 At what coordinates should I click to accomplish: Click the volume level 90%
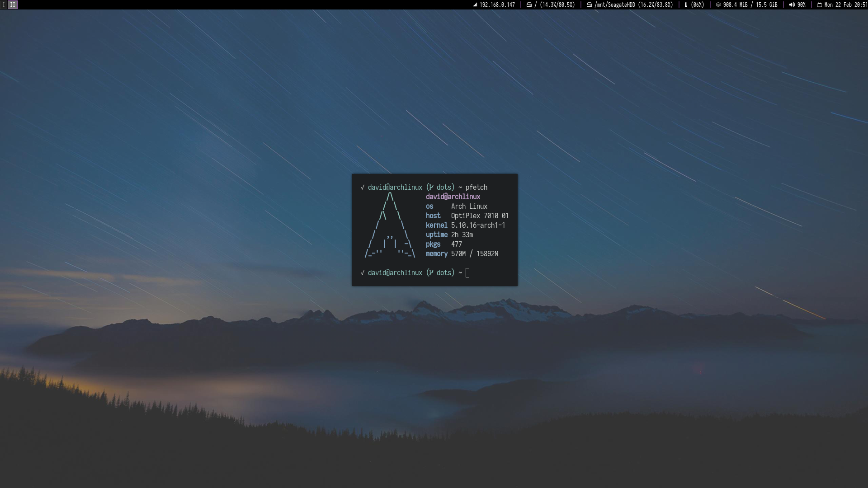[802, 5]
